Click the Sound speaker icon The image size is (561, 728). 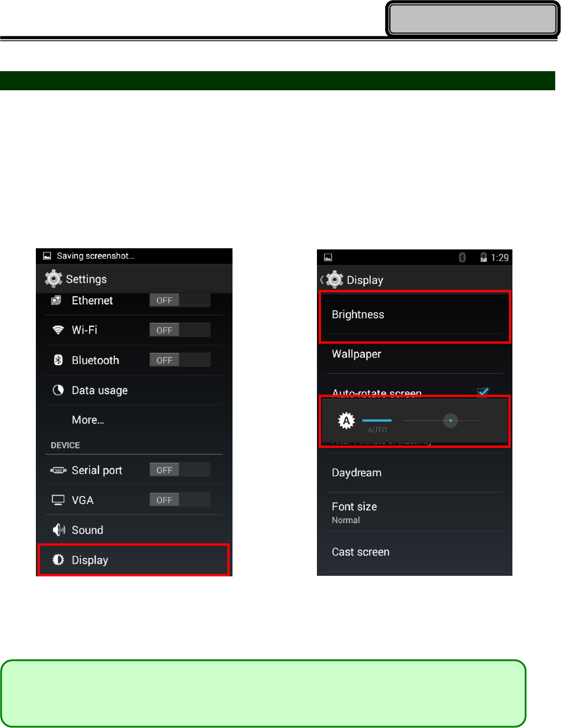pyautogui.click(x=58, y=530)
